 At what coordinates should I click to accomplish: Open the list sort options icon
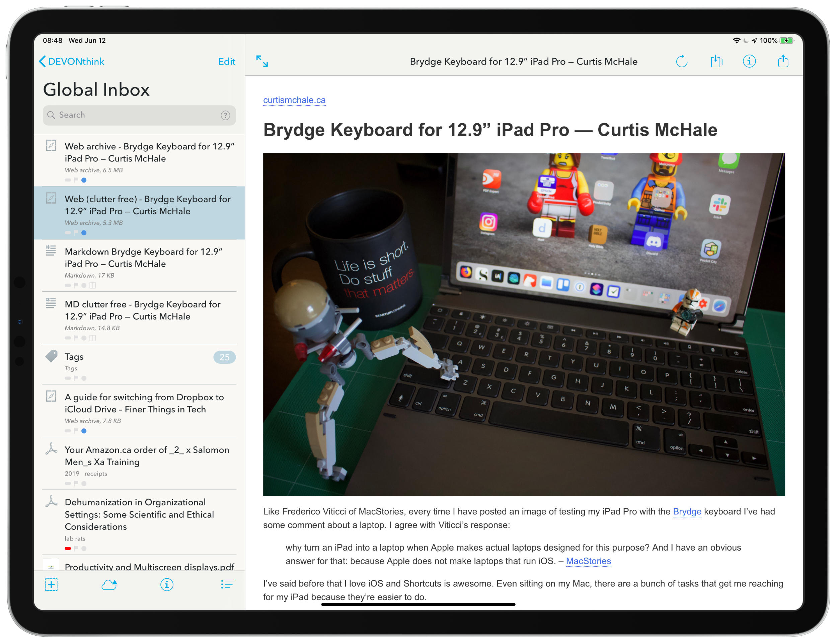[227, 585]
